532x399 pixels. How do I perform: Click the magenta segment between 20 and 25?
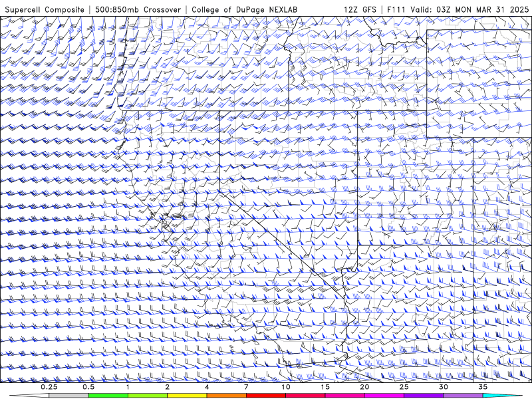tap(384, 396)
